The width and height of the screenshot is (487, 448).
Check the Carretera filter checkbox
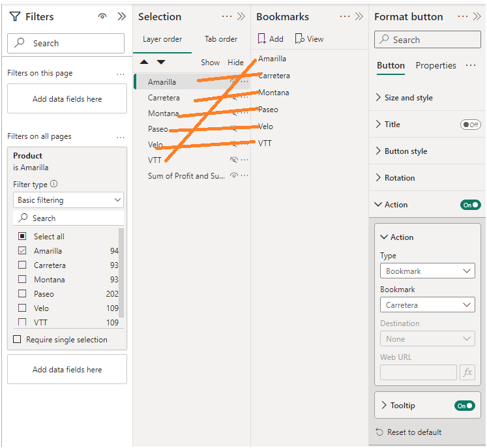[22, 265]
